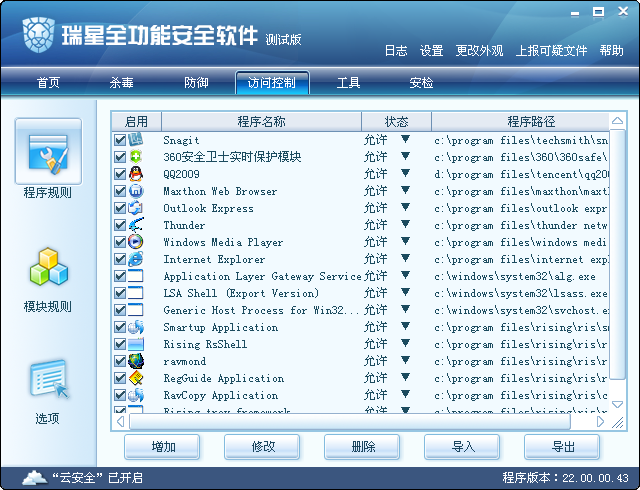640x490 pixels.
Task: Open the 选项 options icon
Action: (x=49, y=379)
